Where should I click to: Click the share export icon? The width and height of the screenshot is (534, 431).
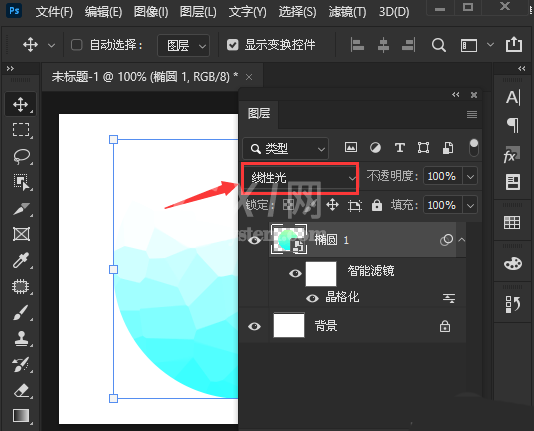pos(514,44)
